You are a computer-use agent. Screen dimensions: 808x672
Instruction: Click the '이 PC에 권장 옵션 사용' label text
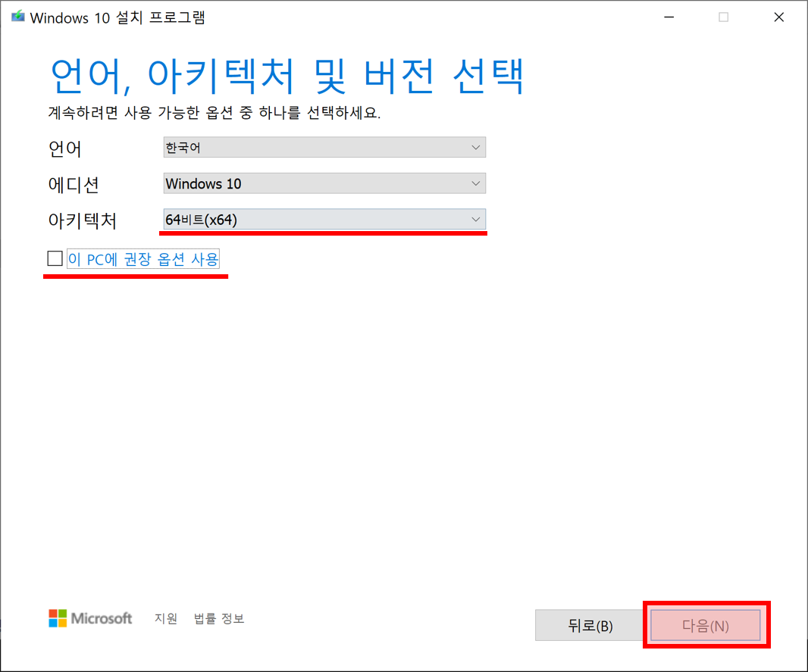[x=143, y=259]
